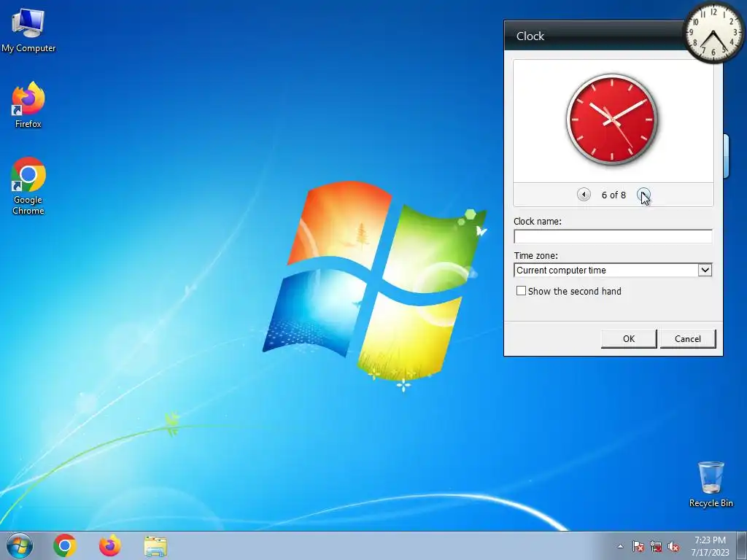Click the analog clock gadget on desktop
This screenshot has width=747, height=560.
pyautogui.click(x=713, y=33)
